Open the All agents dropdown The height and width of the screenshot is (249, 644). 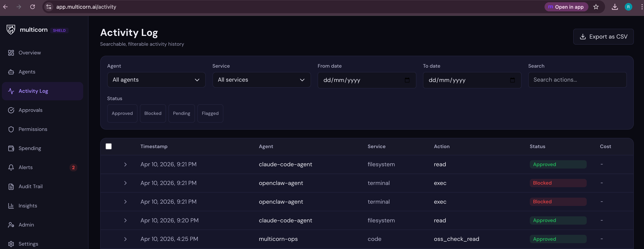tap(156, 80)
